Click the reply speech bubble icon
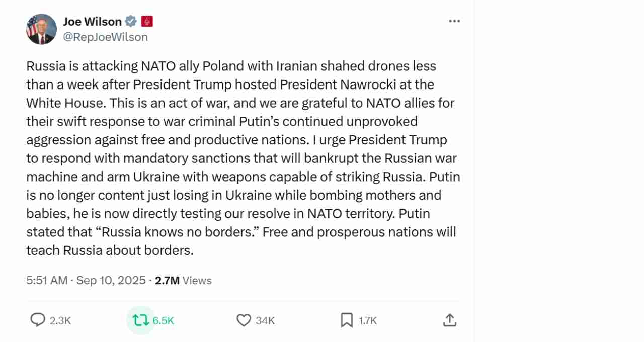The width and height of the screenshot is (644, 342). [38, 320]
